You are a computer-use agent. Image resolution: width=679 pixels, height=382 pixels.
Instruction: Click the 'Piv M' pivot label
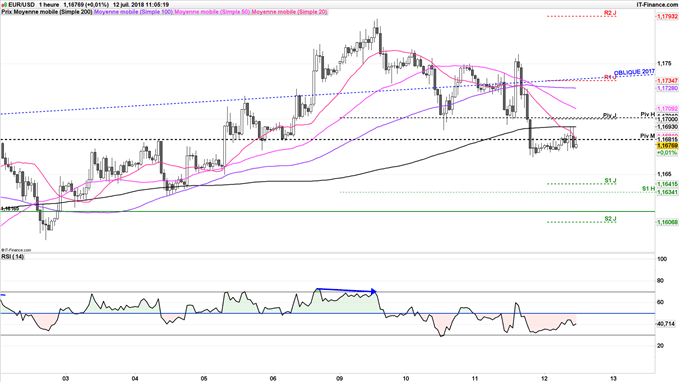point(648,136)
